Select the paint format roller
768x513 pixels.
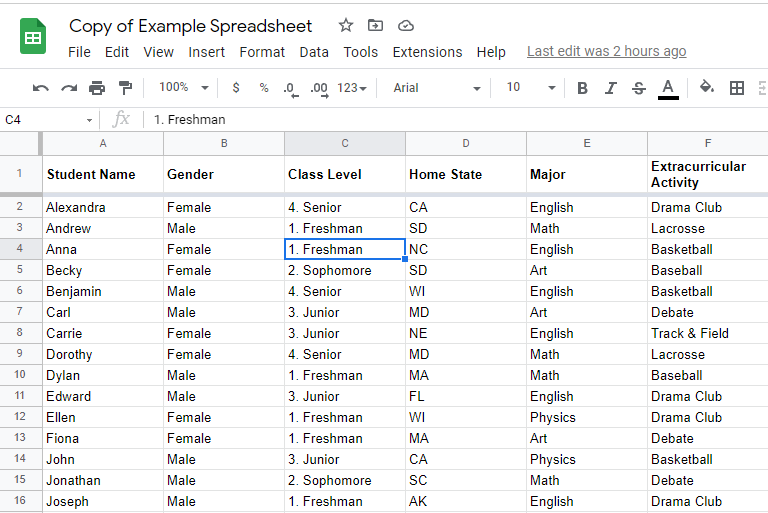(x=125, y=88)
